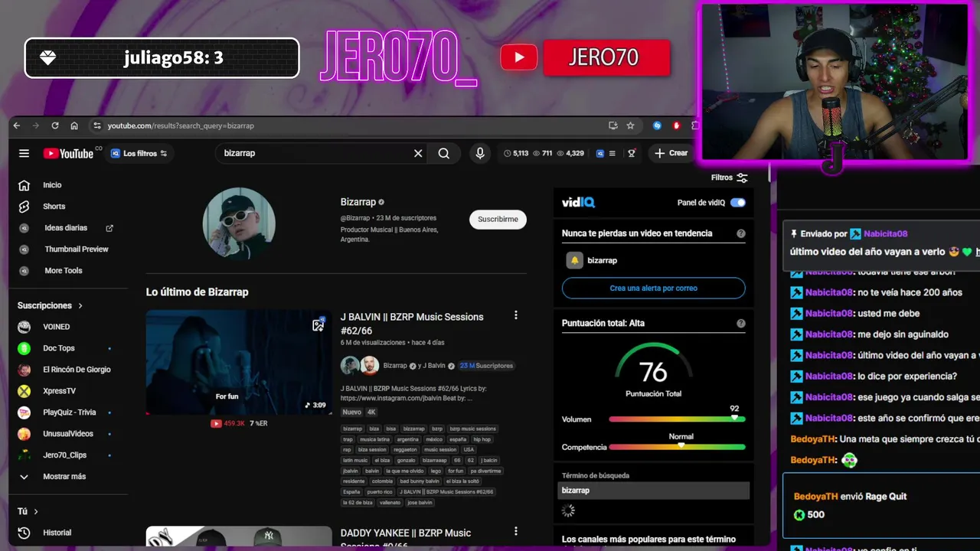Go back with the browser back arrow

tap(17, 126)
